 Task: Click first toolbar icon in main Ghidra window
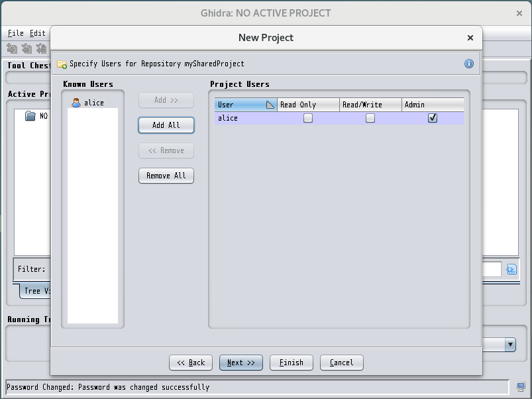coord(12,49)
